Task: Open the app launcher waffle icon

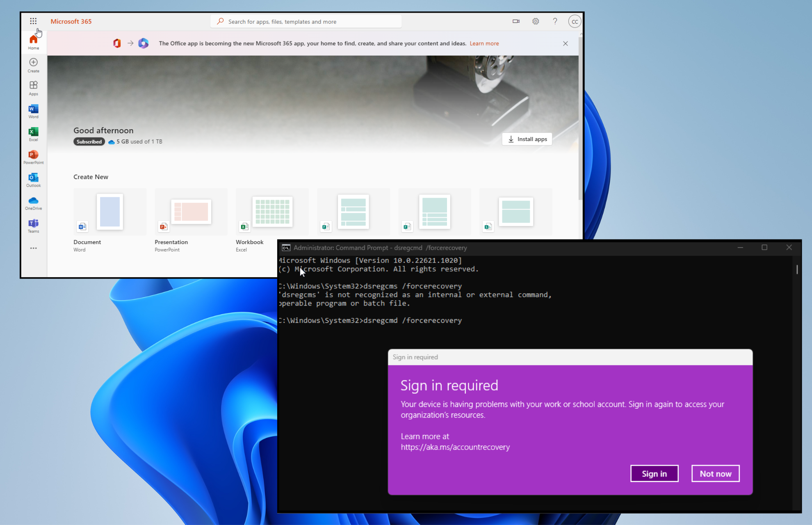Action: click(33, 21)
